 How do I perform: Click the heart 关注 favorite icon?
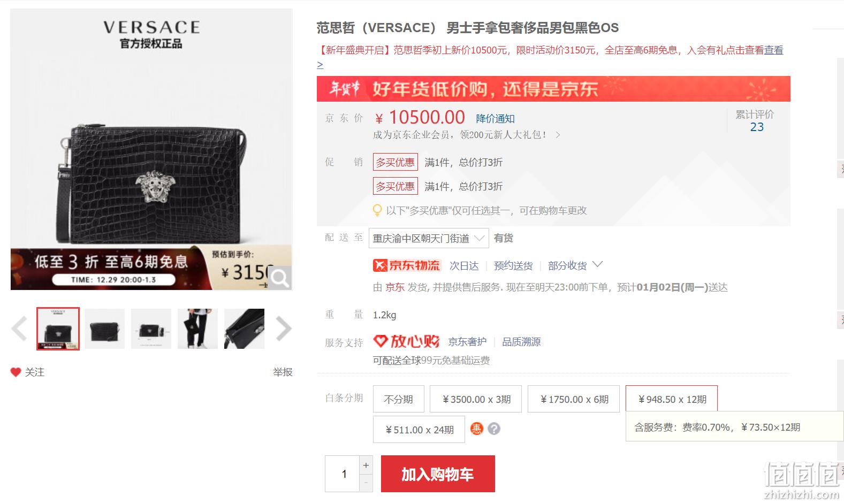pos(16,372)
